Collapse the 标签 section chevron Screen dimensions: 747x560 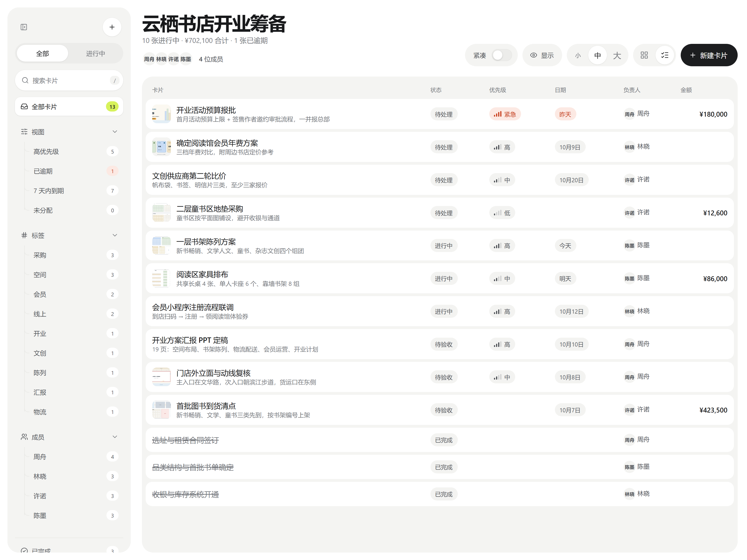[115, 235]
